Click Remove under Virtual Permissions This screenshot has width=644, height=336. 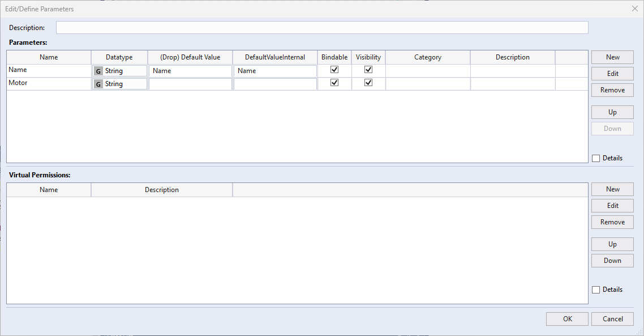point(612,222)
